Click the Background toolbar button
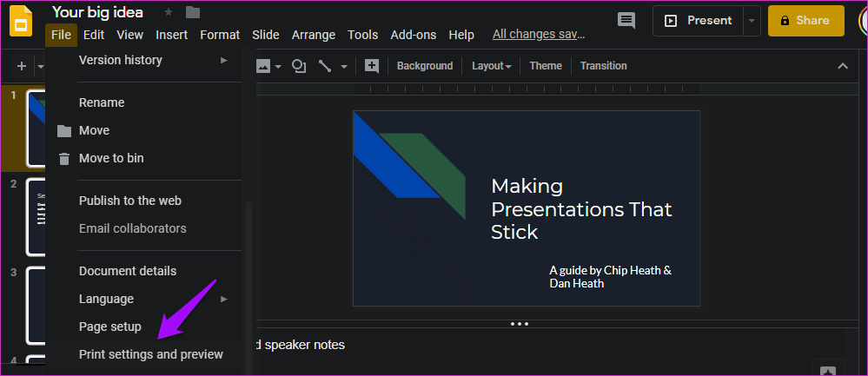Screen dimensions: 868x376 [425, 66]
